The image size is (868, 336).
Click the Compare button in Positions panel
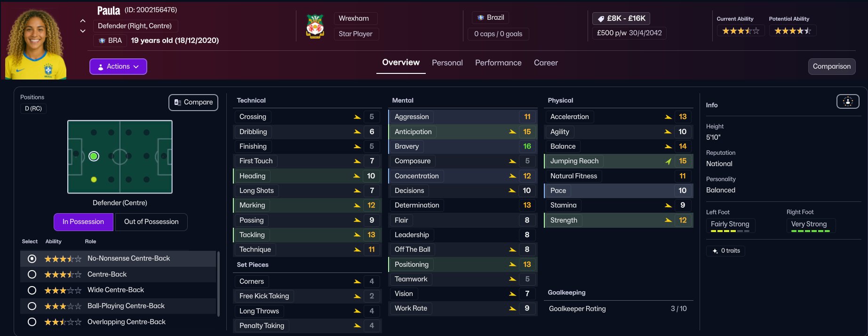click(193, 102)
